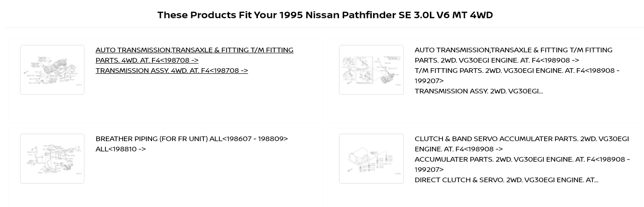Click the TRANSMISSION ASSY. 4WD. AT. F4<198708 link
Viewport: 644px width, 207px height.
click(x=172, y=71)
